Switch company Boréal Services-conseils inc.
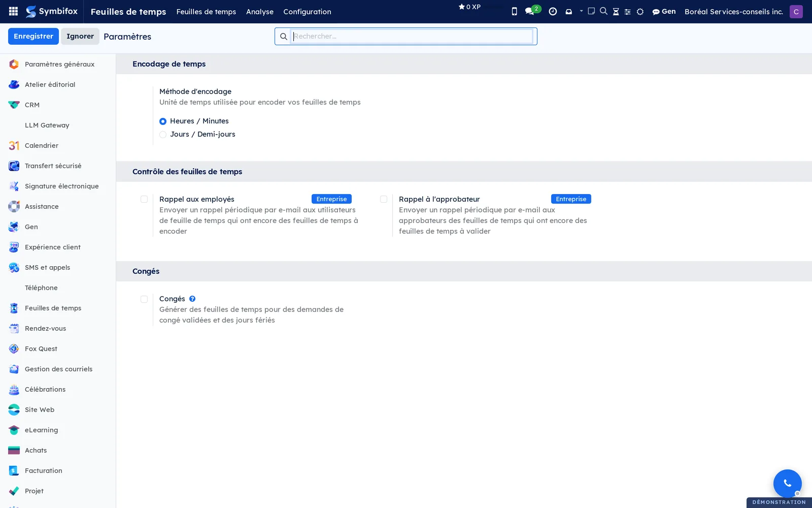This screenshot has width=812, height=508. point(733,11)
